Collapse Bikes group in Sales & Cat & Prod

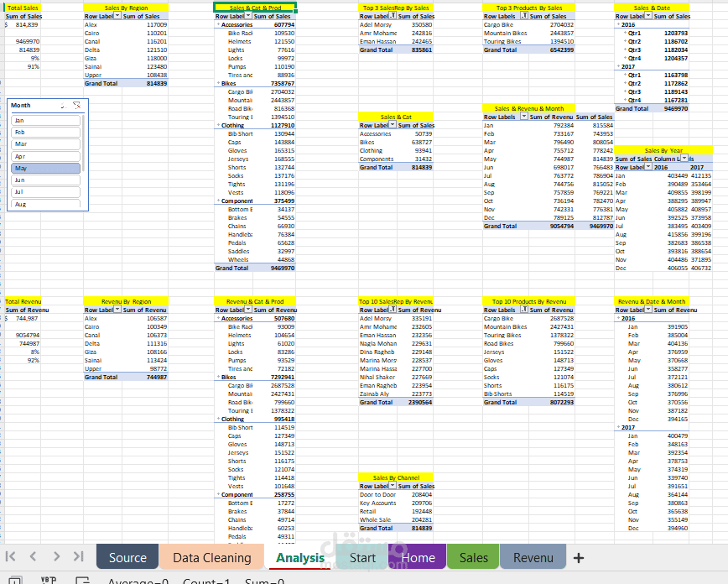point(218,83)
